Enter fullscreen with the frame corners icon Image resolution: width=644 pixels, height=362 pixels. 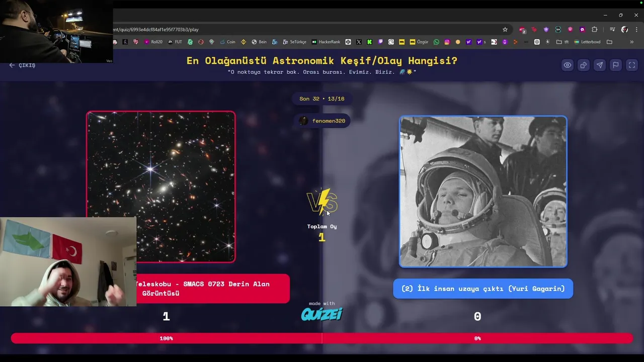tap(632, 65)
